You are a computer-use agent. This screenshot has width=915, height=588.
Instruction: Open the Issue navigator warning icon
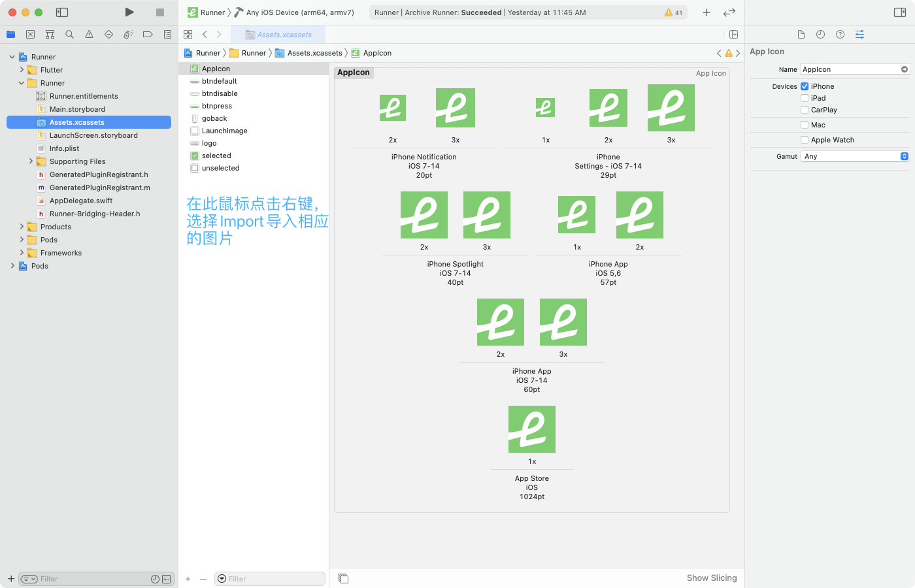tap(89, 35)
